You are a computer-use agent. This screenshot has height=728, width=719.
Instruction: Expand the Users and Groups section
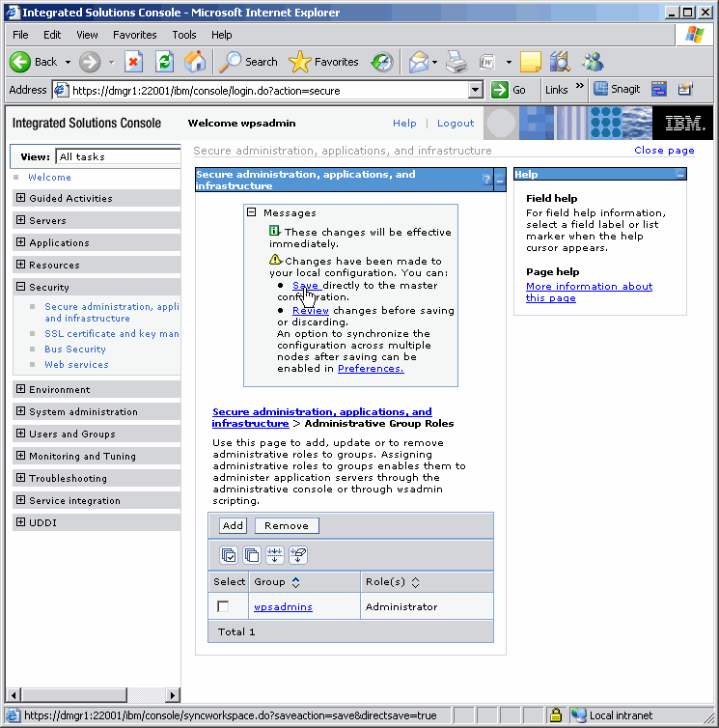coord(21,434)
